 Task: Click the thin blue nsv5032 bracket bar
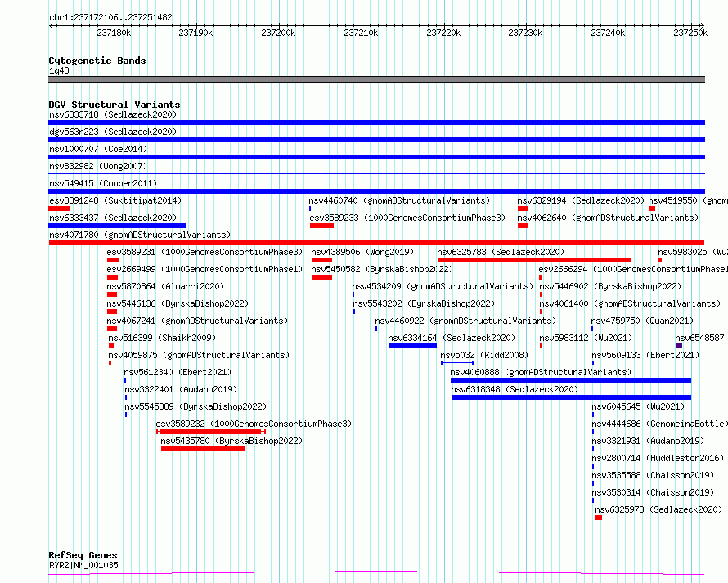pos(457,363)
